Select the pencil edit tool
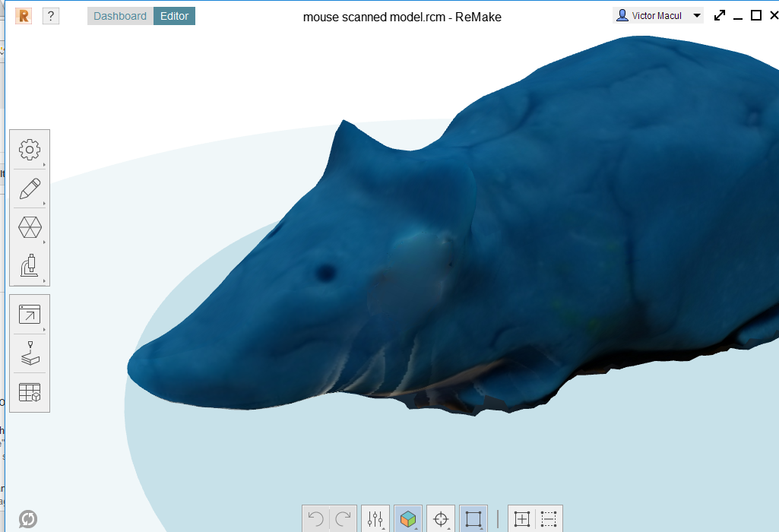The width and height of the screenshot is (779, 532). (30, 188)
